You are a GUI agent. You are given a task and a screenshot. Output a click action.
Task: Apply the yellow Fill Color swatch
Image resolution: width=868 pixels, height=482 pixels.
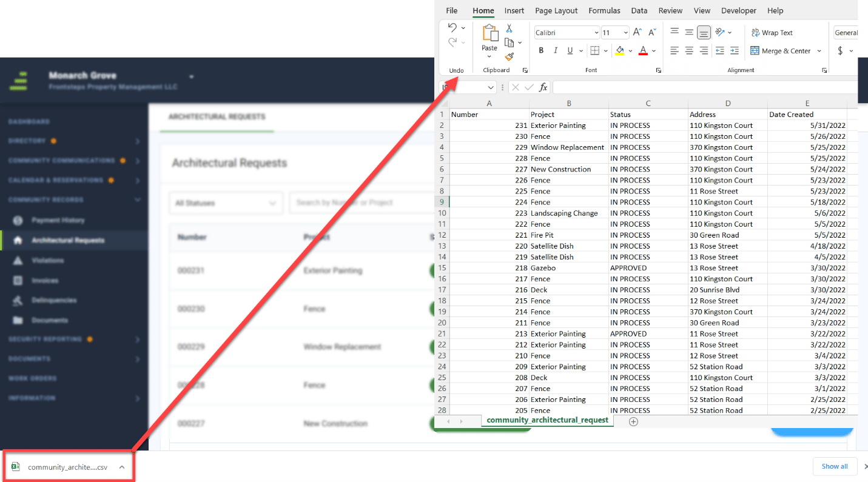(620, 50)
